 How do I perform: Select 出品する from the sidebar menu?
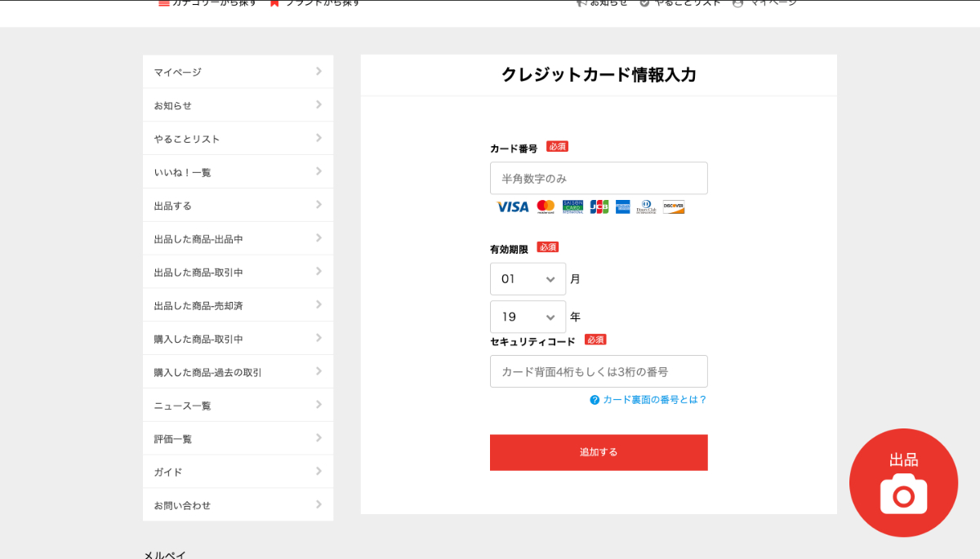238,206
